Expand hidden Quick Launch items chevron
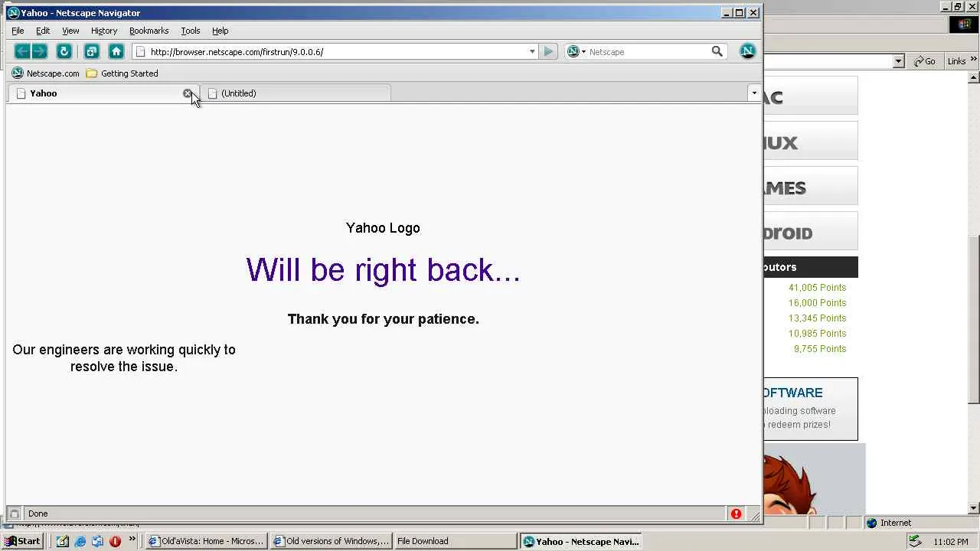Viewport: 980px width, 551px height. pos(132,540)
